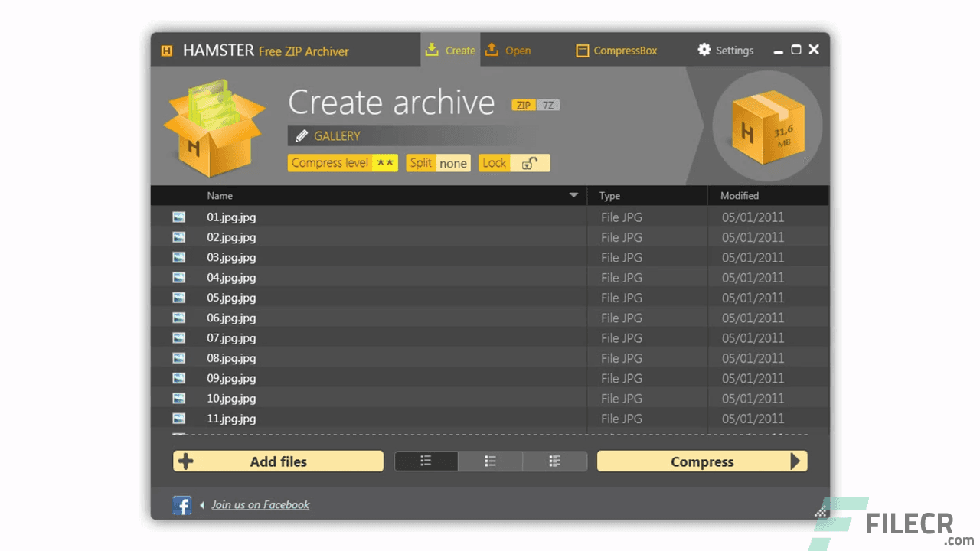This screenshot has height=551, width=980.
Task: Start compression with the Compress button
Action: (x=701, y=461)
